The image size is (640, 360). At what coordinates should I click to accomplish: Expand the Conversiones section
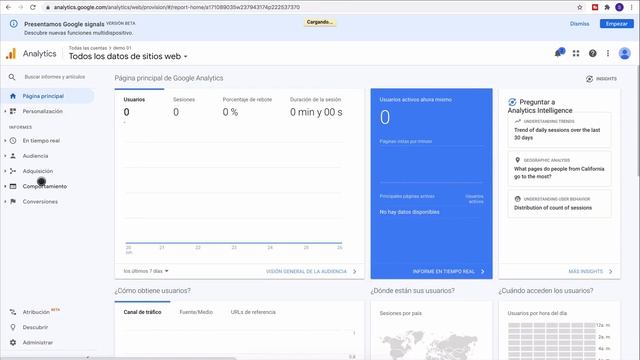pos(5,202)
